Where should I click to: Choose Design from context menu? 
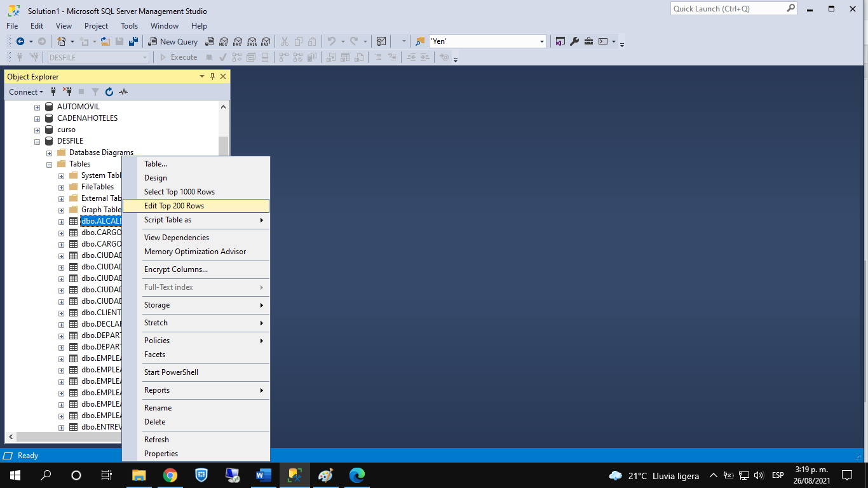coord(196,178)
